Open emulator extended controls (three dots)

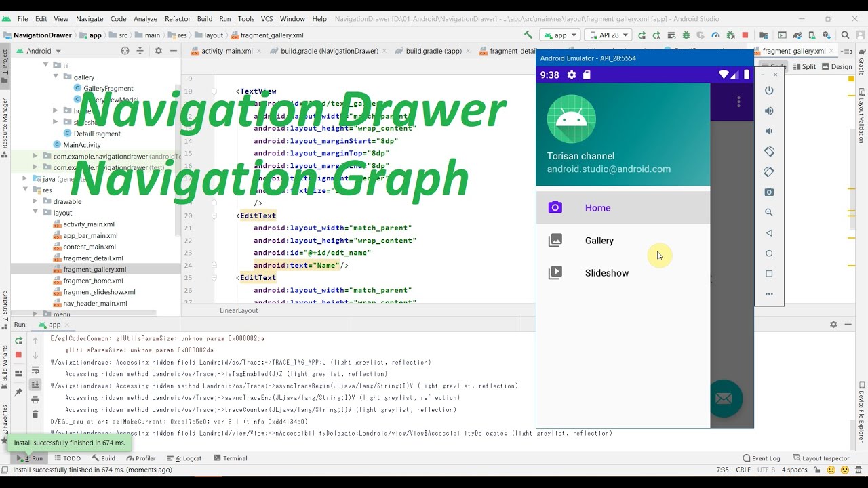[769, 294]
